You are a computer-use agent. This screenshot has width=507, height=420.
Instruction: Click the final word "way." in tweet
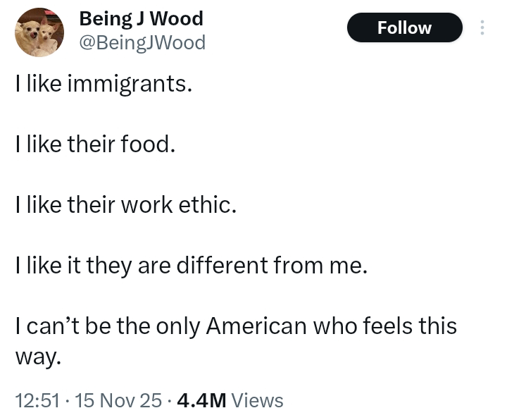click(x=38, y=356)
